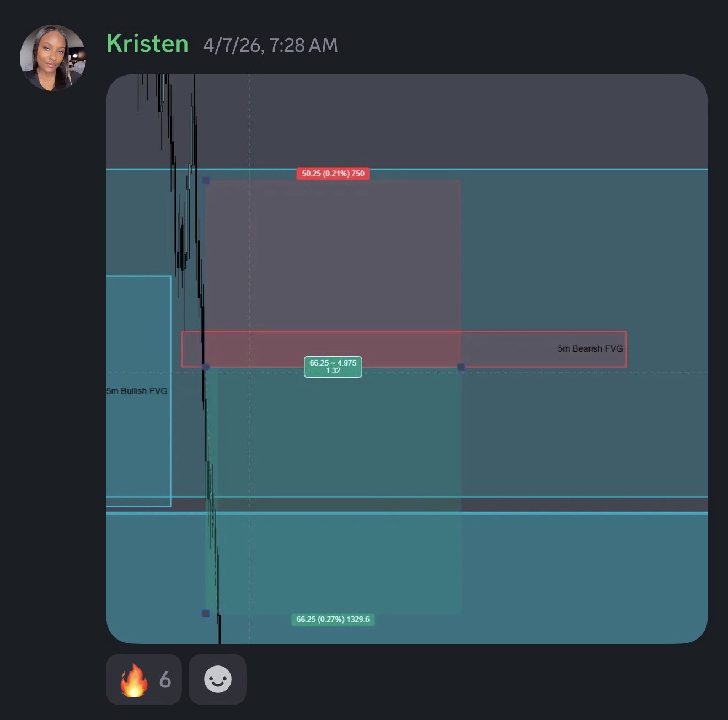Open the add reaction smiley button
The height and width of the screenshot is (720, 728).
tap(217, 679)
